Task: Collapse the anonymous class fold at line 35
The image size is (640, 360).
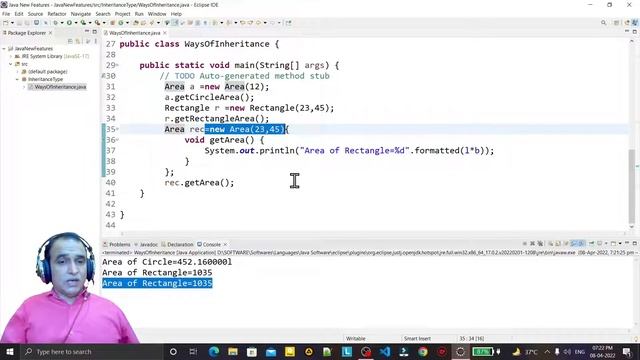Action: tap(118, 129)
